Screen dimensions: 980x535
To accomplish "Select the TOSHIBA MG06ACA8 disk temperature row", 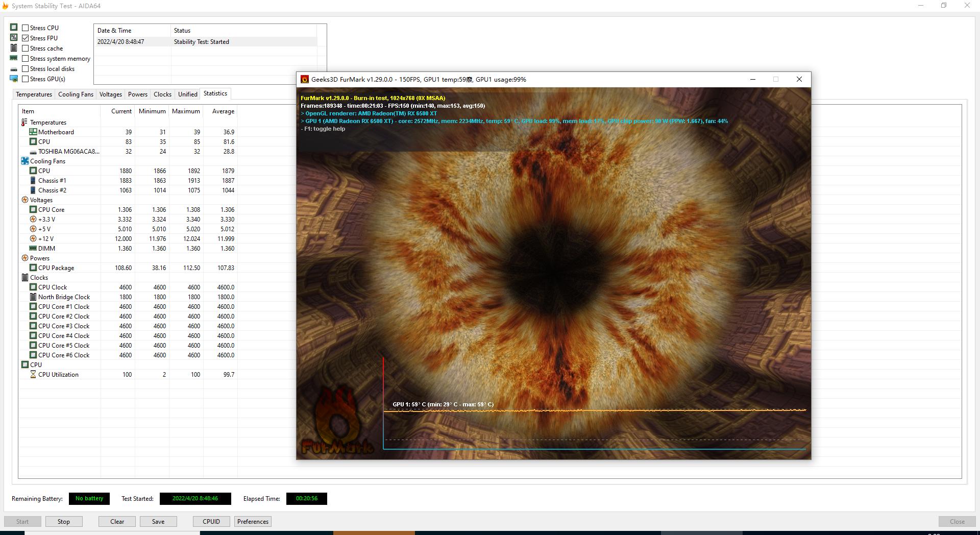I will coord(68,152).
